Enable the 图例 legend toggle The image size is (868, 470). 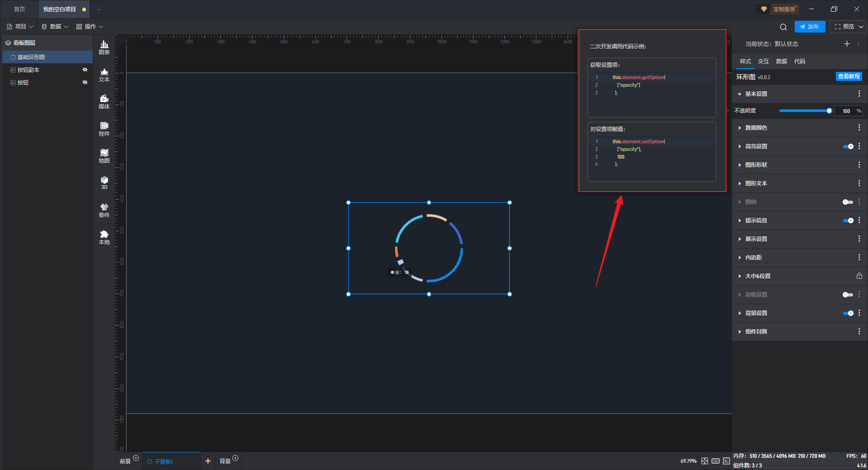tap(848, 202)
